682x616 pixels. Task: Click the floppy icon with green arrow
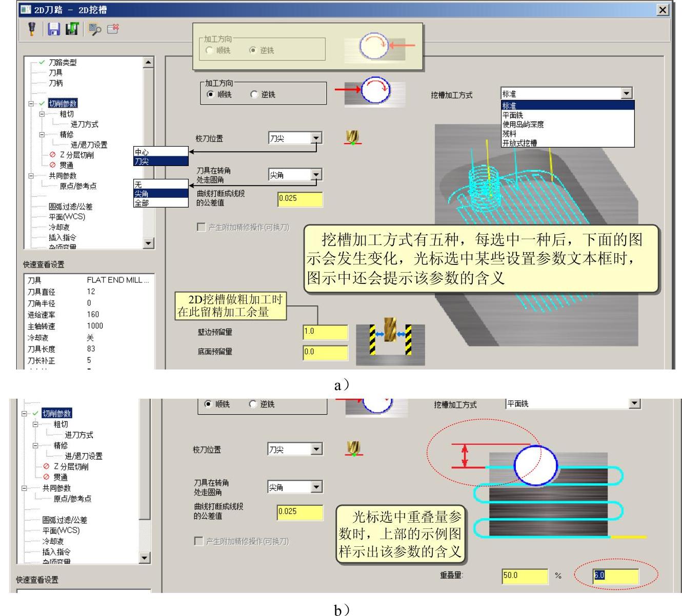[72, 29]
